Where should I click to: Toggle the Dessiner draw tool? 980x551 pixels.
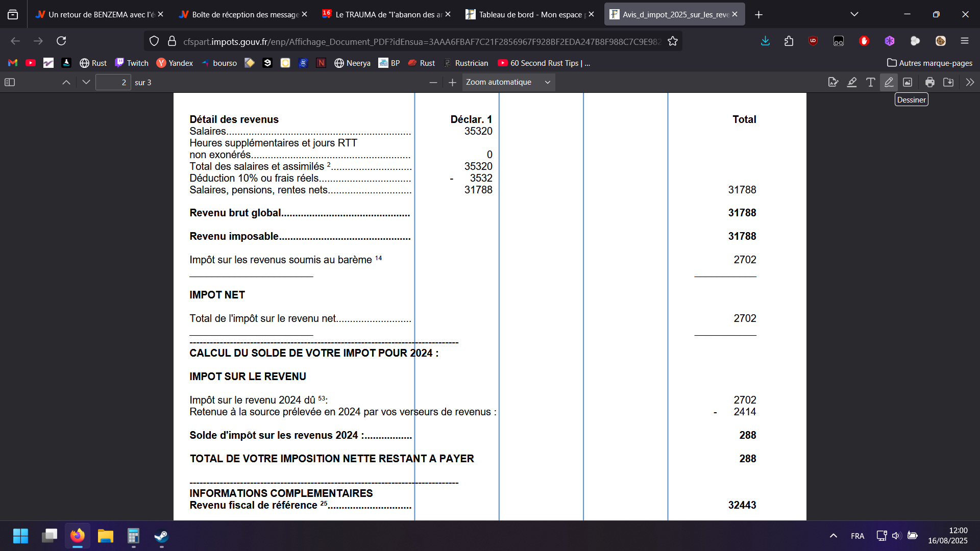coord(889,82)
